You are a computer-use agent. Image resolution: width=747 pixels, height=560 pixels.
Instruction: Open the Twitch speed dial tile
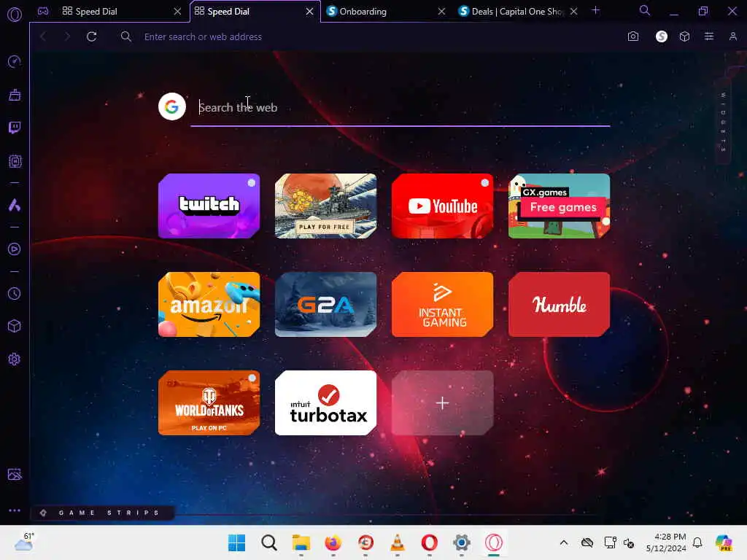click(209, 206)
